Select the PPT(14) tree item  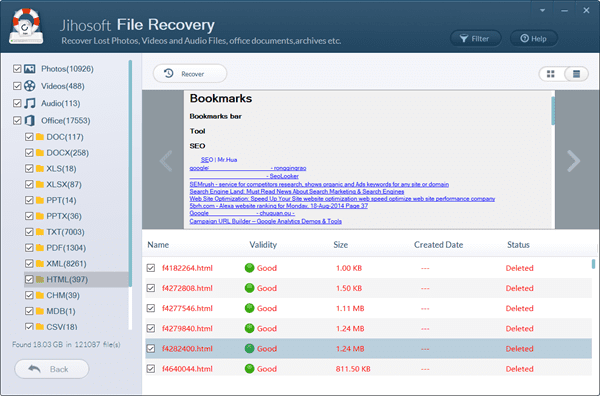61,200
